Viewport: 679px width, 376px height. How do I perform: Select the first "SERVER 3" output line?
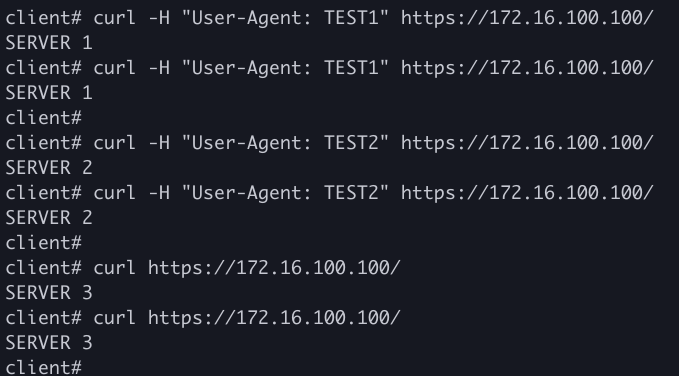pos(49,293)
